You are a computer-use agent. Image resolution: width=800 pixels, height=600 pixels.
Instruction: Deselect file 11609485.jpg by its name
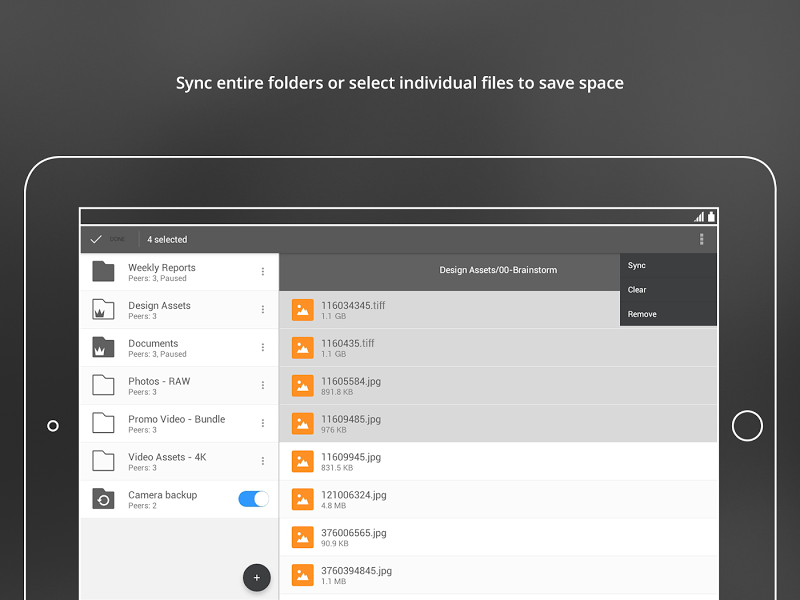click(351, 419)
